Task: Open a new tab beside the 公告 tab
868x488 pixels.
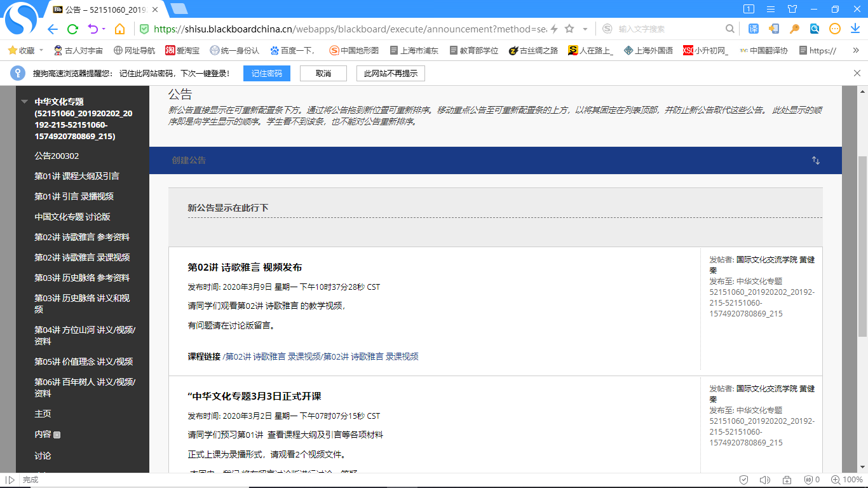Action: coord(179,9)
